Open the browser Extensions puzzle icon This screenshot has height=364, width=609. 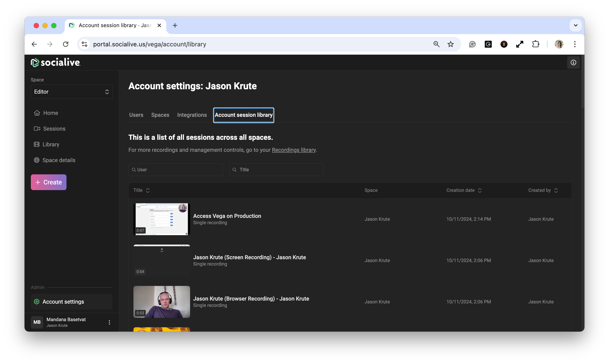535,44
